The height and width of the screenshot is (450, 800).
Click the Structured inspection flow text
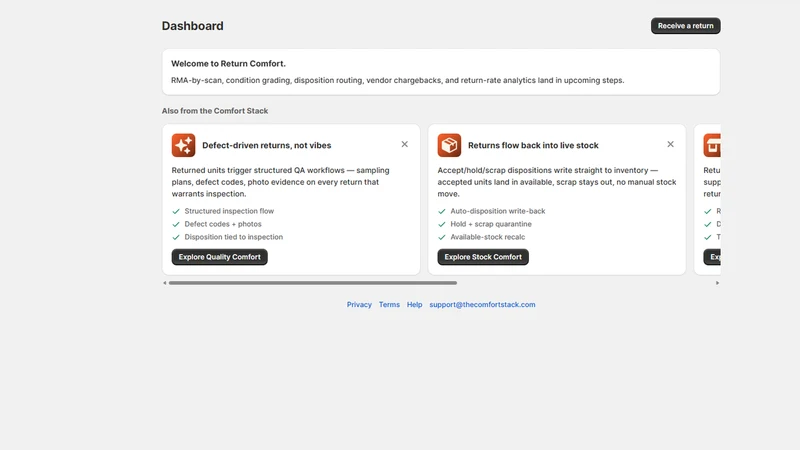[x=229, y=211]
